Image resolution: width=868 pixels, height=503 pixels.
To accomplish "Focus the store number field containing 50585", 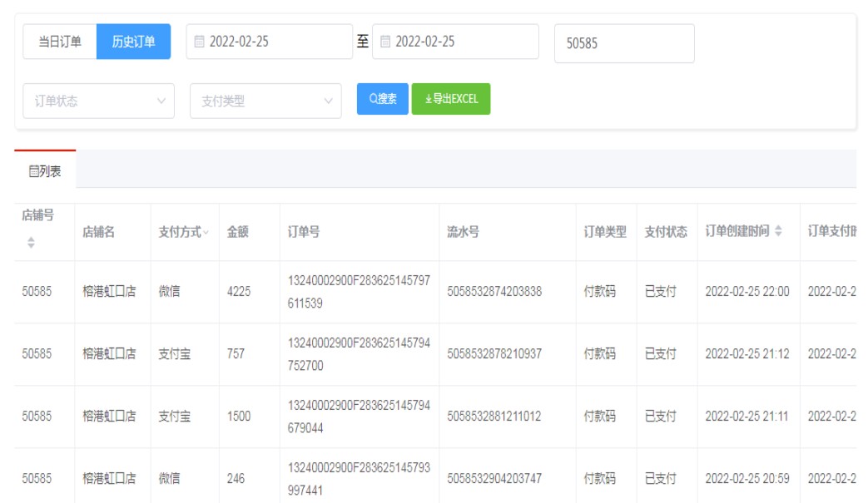I will [x=624, y=43].
